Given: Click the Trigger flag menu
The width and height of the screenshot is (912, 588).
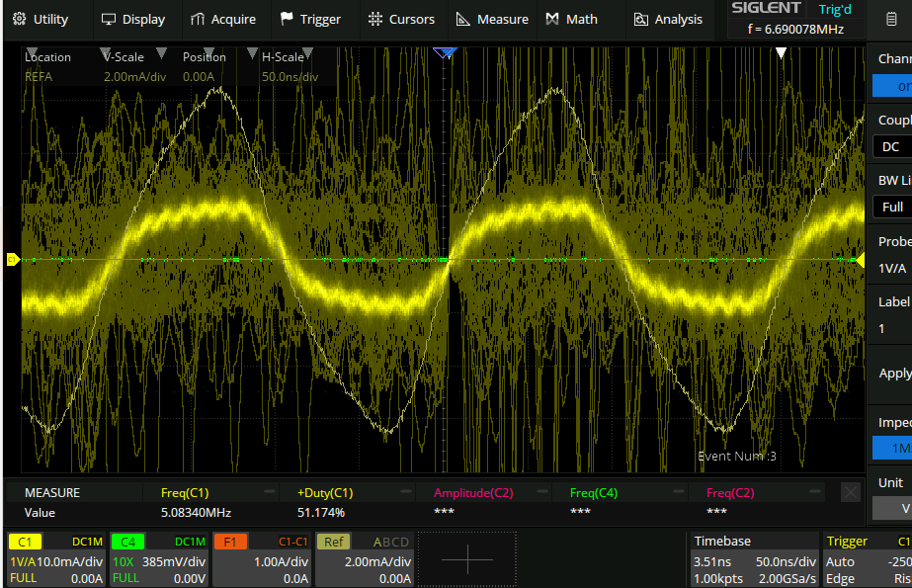Looking at the screenshot, I should click(310, 19).
